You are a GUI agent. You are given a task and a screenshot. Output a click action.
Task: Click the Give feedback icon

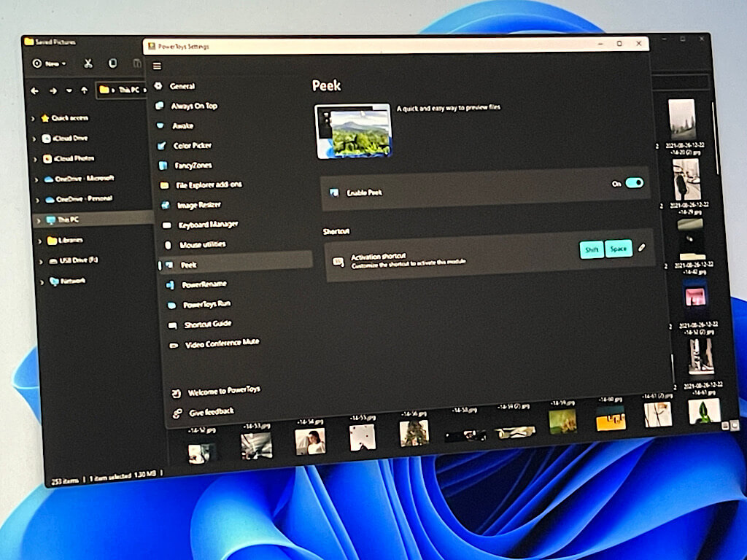click(177, 413)
